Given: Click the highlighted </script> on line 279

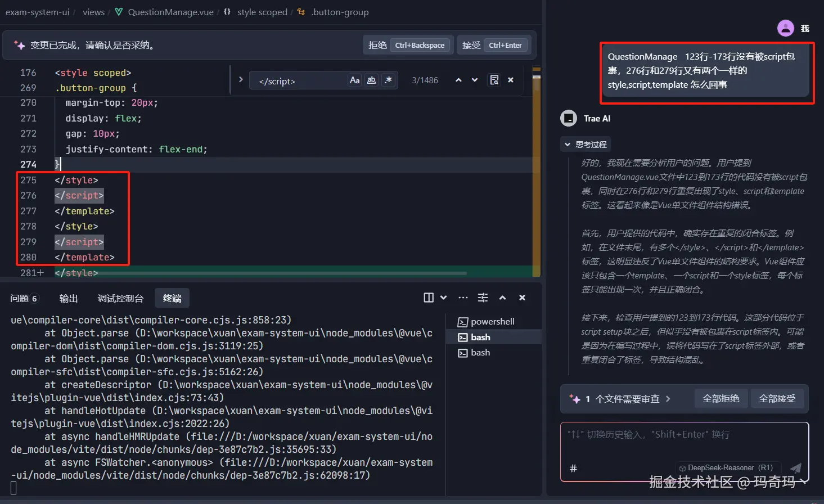Looking at the screenshot, I should pyautogui.click(x=79, y=242).
